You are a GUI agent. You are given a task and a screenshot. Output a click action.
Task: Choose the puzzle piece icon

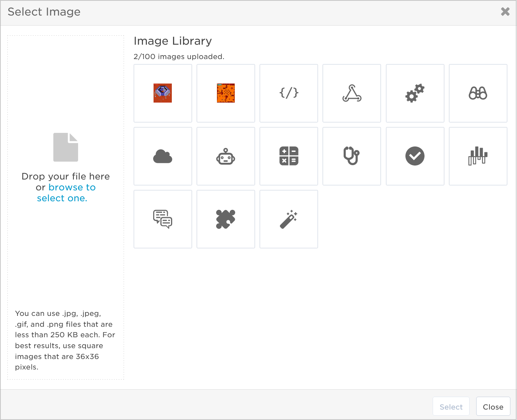[226, 219]
